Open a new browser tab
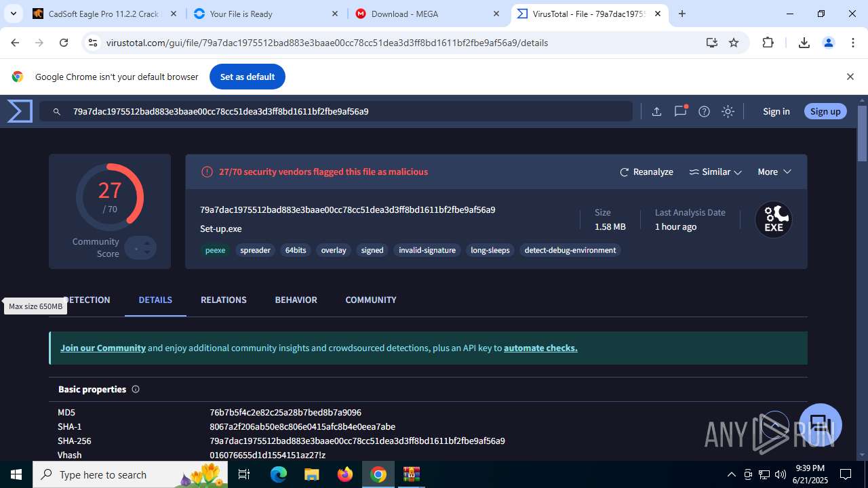Image resolution: width=868 pixels, height=488 pixels. tap(682, 14)
